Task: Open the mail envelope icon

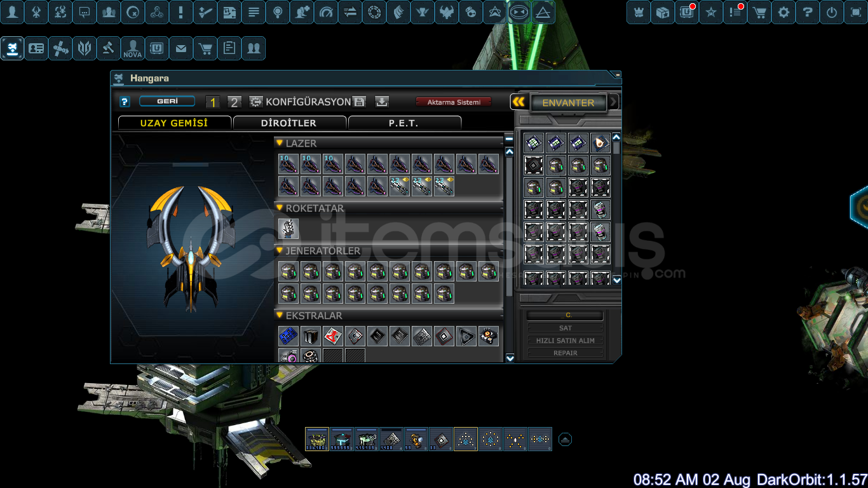Action: pos(181,48)
